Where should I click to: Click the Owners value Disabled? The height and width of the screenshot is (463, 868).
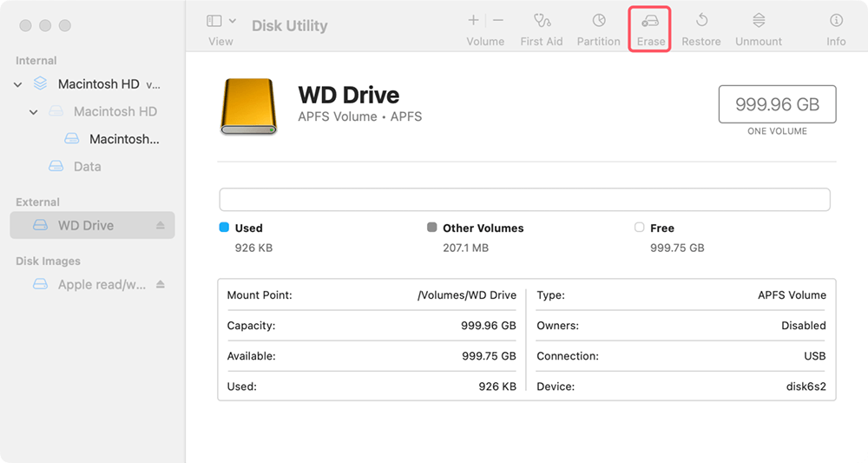click(803, 326)
